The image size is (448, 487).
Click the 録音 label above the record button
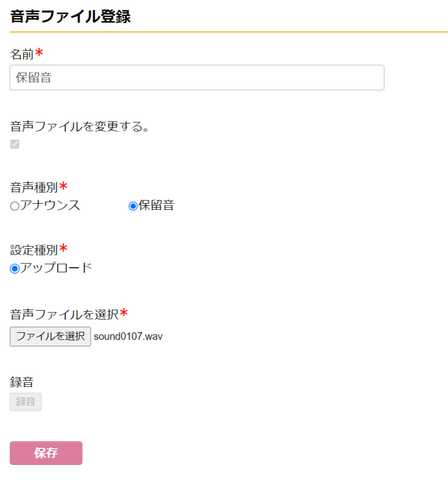(22, 382)
